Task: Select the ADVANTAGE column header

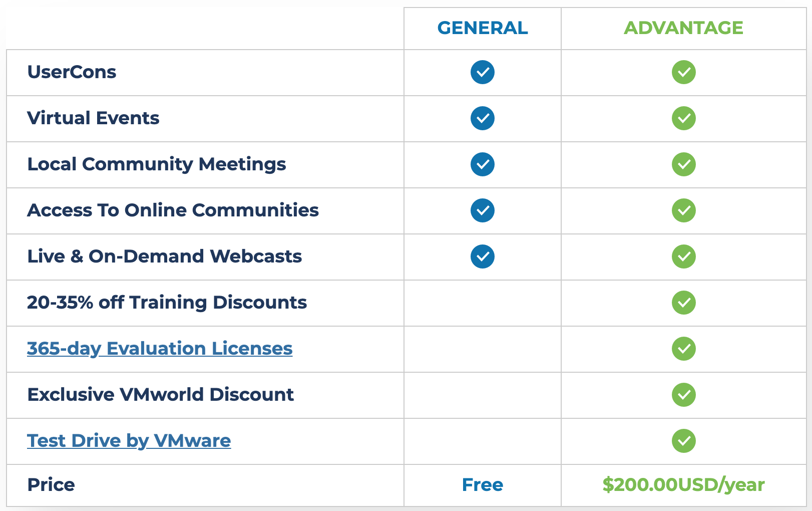Action: click(x=684, y=28)
